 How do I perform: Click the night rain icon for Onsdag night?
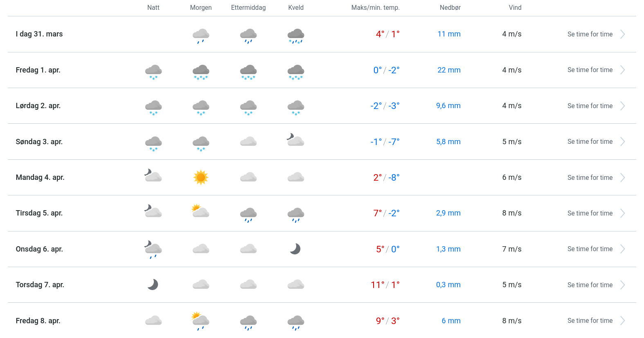pos(153,250)
